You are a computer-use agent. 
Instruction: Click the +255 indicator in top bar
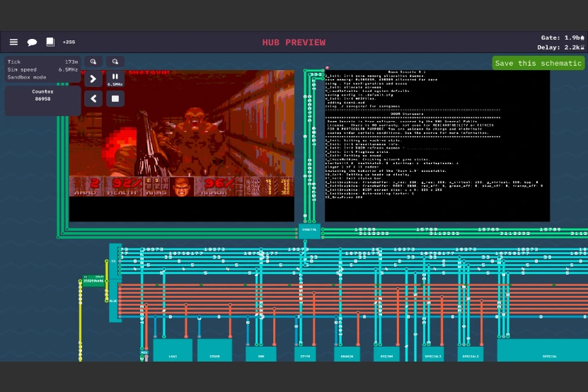(69, 42)
